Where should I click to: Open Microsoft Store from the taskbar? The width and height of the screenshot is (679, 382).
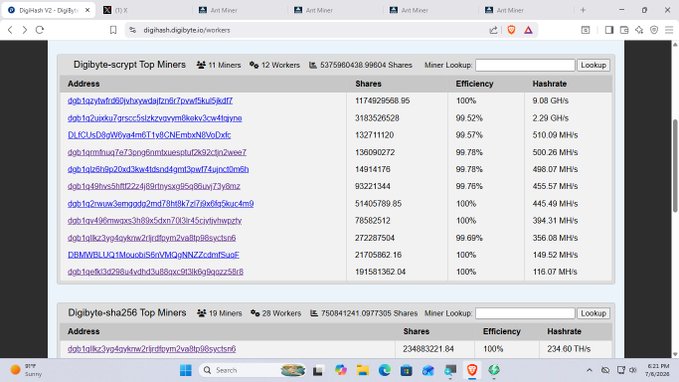pyautogui.click(x=406, y=370)
